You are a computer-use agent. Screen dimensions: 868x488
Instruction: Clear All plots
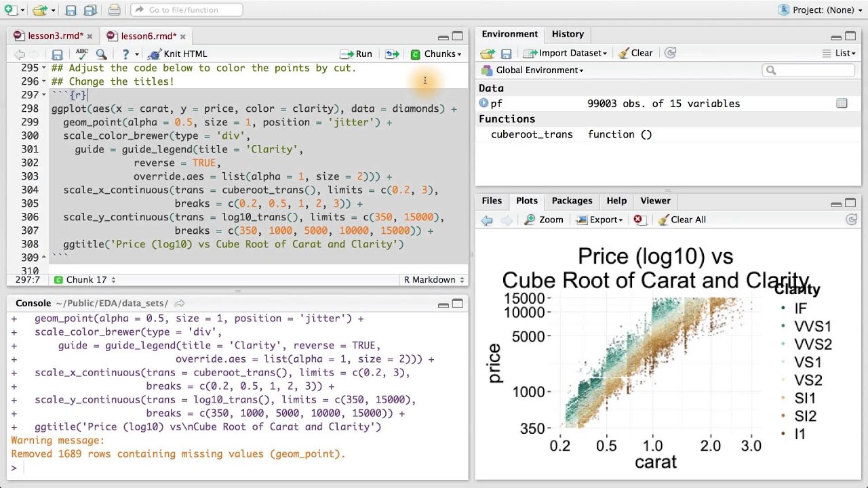click(681, 220)
